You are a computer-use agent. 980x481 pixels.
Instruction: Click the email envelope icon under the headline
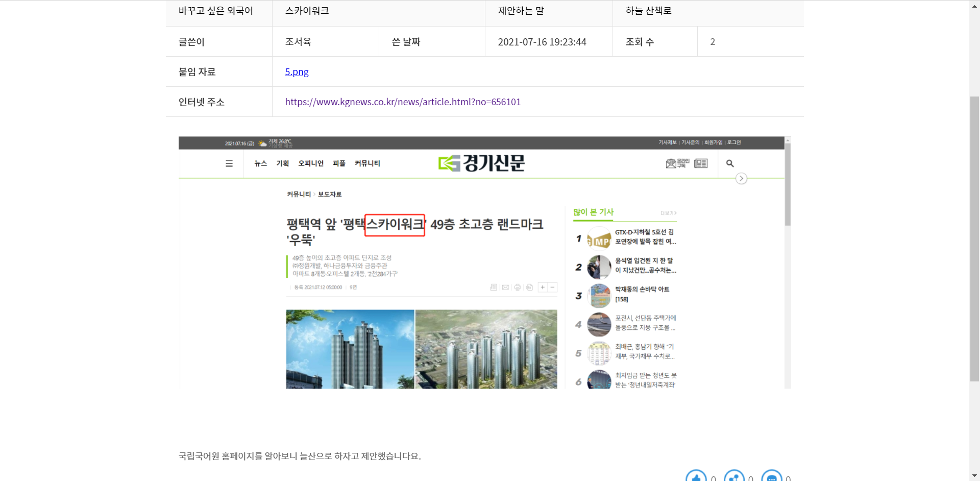pos(505,287)
